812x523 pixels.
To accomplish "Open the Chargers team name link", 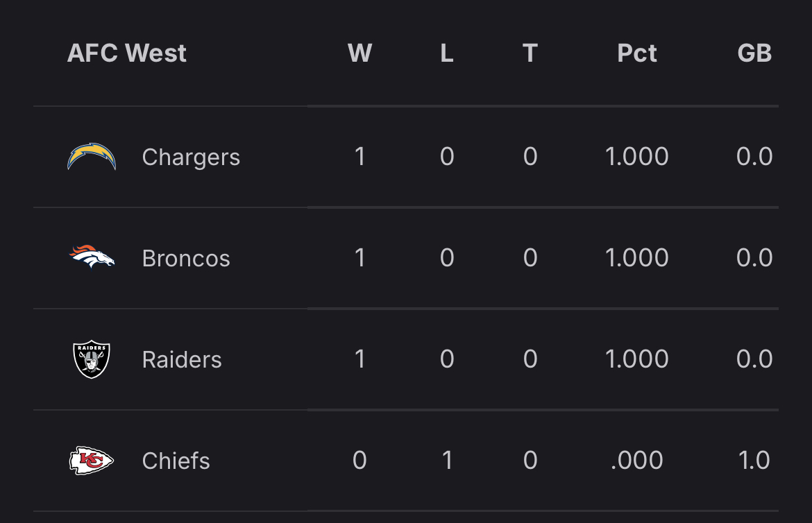I will [191, 157].
